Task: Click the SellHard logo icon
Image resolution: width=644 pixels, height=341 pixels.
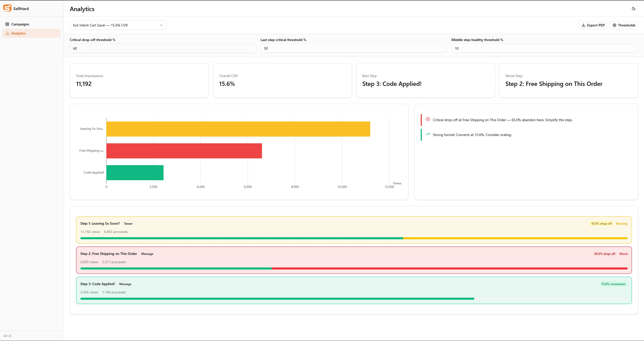Action: [7, 8]
